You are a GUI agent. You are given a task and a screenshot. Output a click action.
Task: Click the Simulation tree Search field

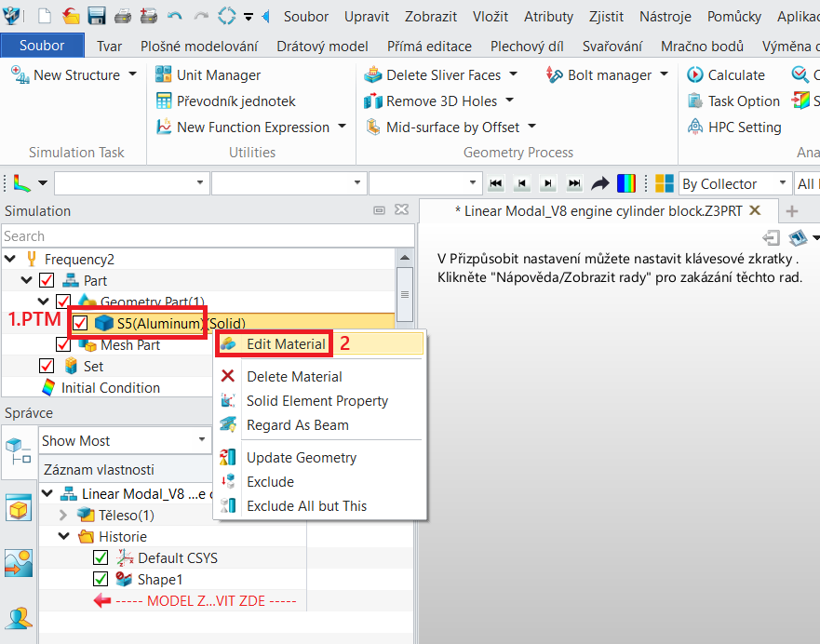[x=208, y=236]
